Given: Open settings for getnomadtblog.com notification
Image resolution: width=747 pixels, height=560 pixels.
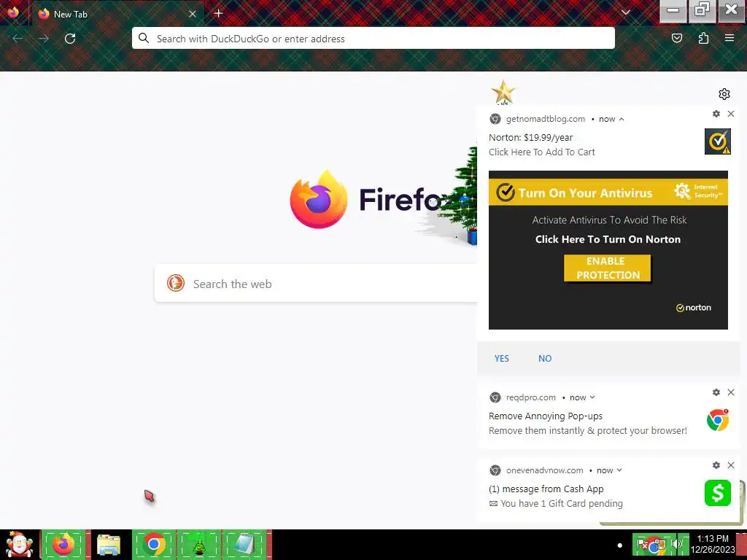Looking at the screenshot, I should [716, 114].
